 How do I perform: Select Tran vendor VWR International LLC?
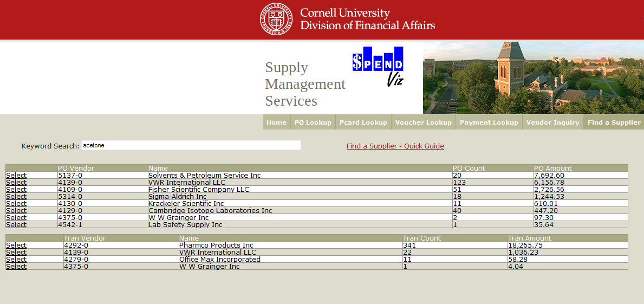(16, 252)
